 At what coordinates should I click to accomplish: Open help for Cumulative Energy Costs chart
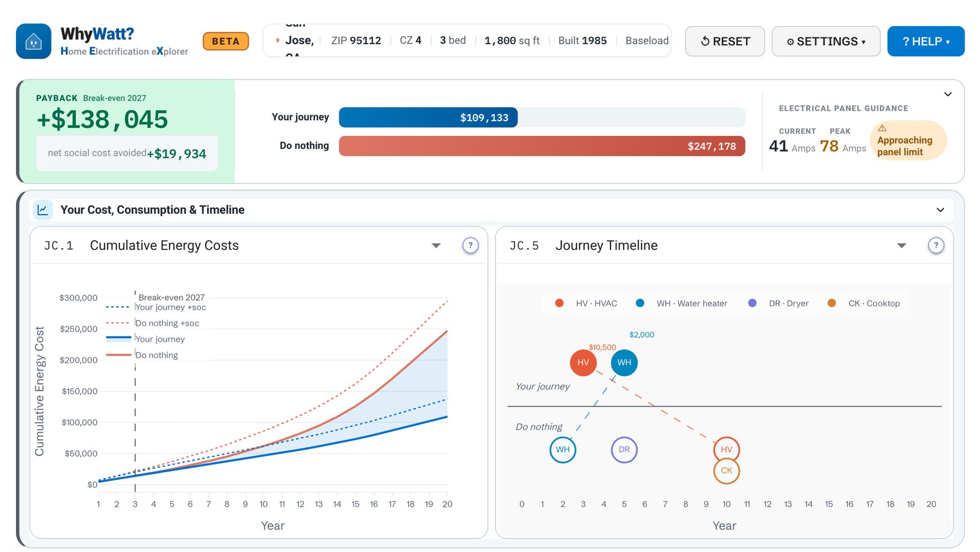click(470, 246)
